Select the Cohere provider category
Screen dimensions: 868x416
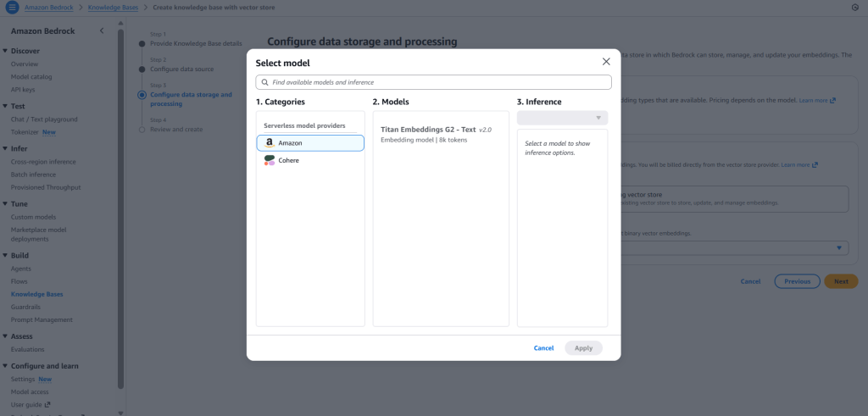tap(288, 160)
